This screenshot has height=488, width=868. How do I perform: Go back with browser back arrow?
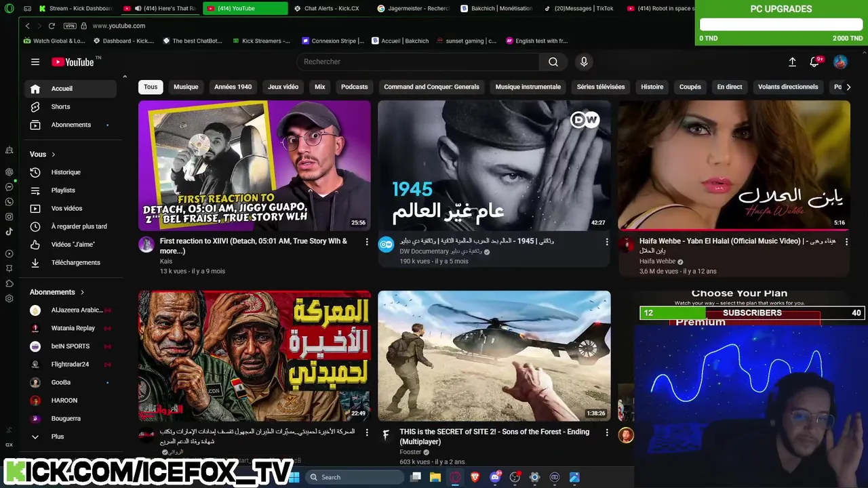click(x=27, y=26)
